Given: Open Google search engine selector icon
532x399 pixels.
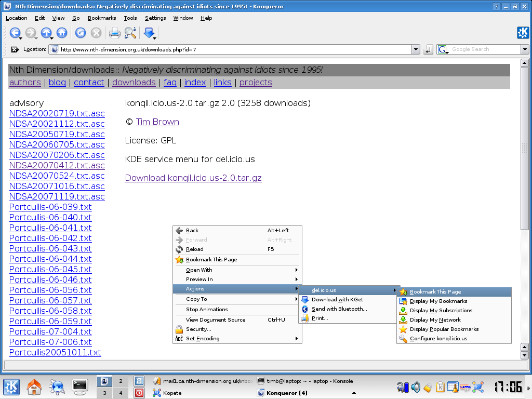Looking at the screenshot, I should point(443,49).
